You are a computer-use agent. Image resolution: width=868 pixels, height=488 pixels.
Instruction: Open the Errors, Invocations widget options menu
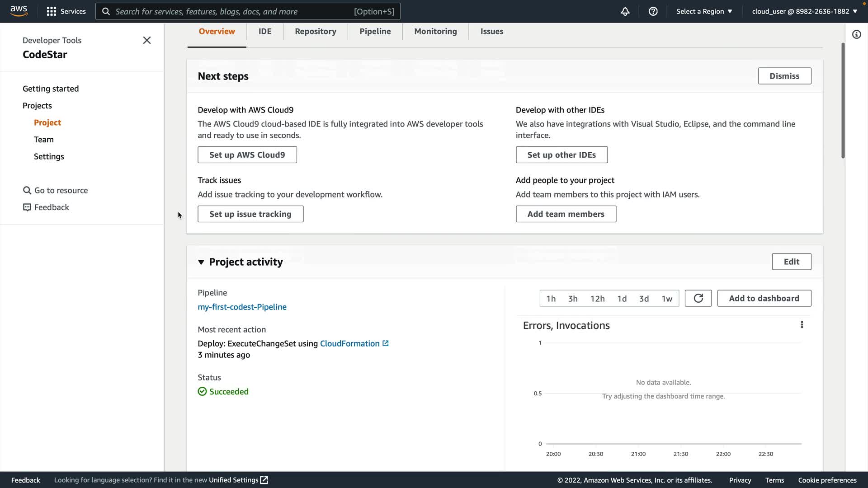click(802, 325)
